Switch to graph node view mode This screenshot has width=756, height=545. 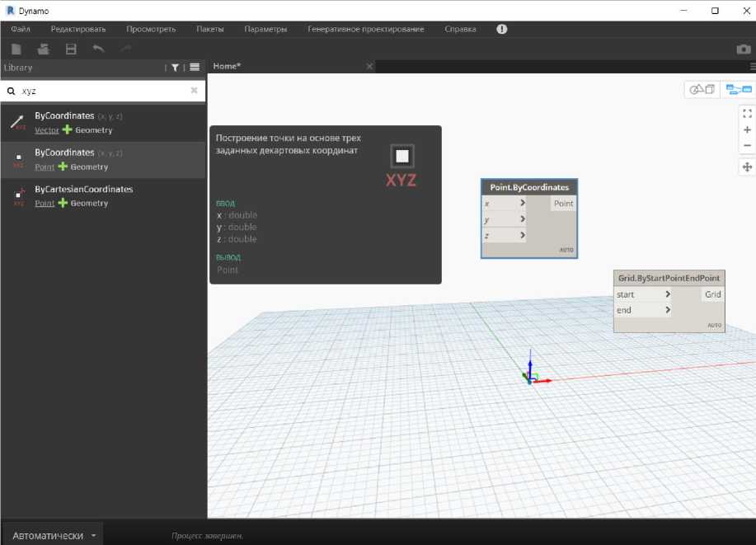click(x=739, y=89)
